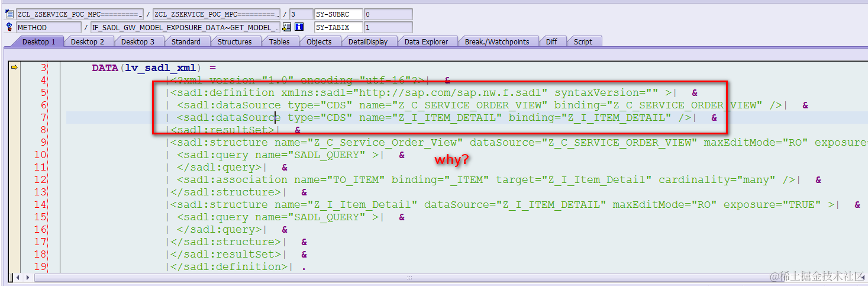The height and width of the screenshot is (286, 868).
Task: Click the METHOD event type field
Action: click(49, 27)
